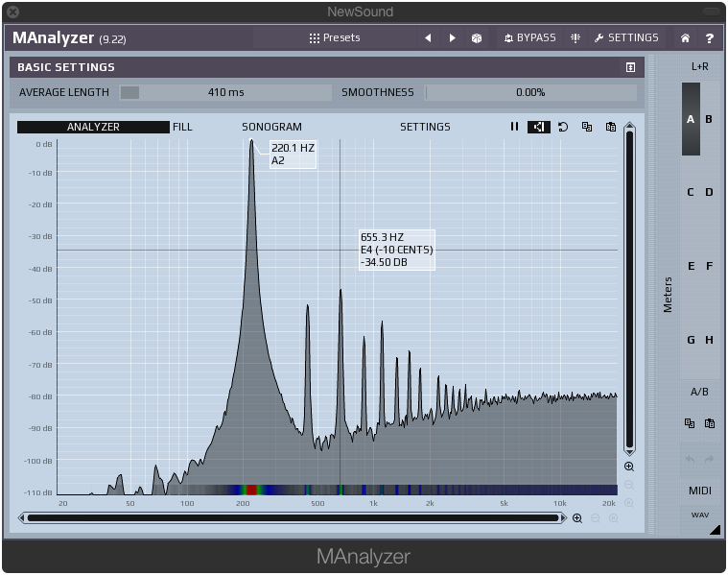Open the L+R channel mode selector
Viewport: 728px width, 575px height.
699,66
